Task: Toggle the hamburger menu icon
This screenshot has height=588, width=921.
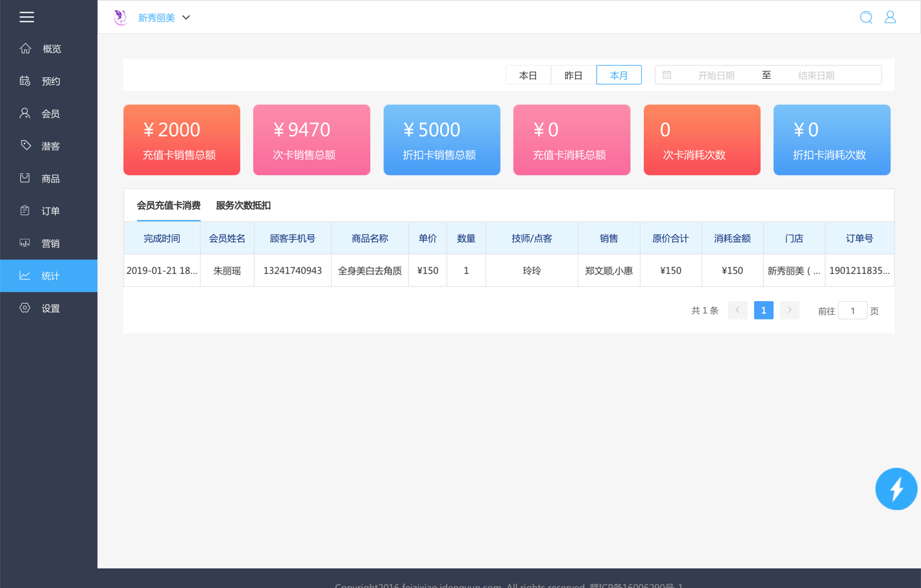Action: (x=27, y=17)
